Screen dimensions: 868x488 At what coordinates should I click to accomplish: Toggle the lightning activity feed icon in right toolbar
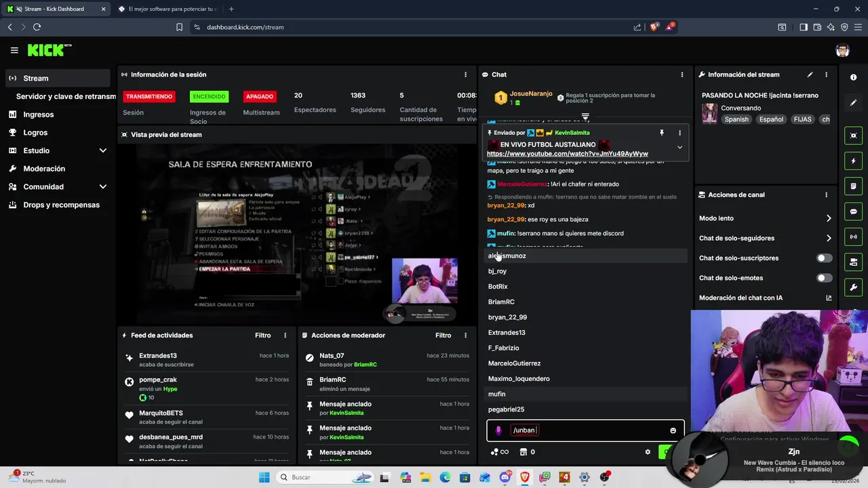[x=854, y=161]
